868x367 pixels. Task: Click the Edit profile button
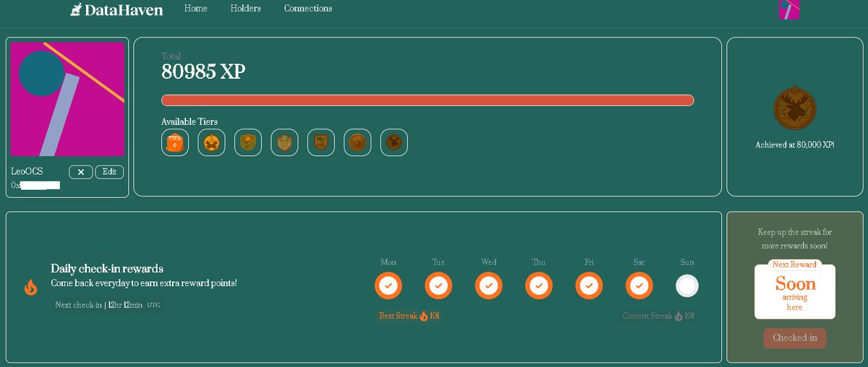(x=109, y=172)
